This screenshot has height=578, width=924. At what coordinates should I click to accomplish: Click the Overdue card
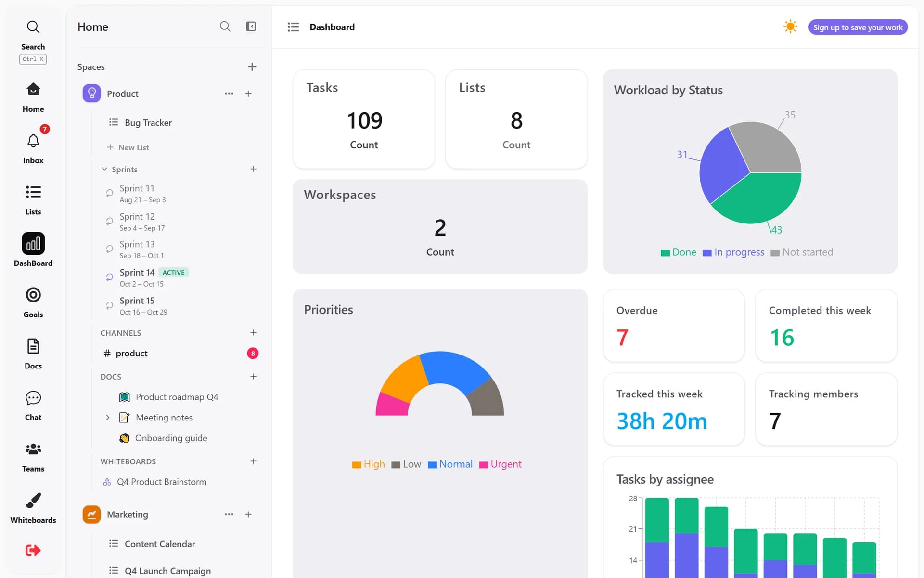(x=674, y=326)
